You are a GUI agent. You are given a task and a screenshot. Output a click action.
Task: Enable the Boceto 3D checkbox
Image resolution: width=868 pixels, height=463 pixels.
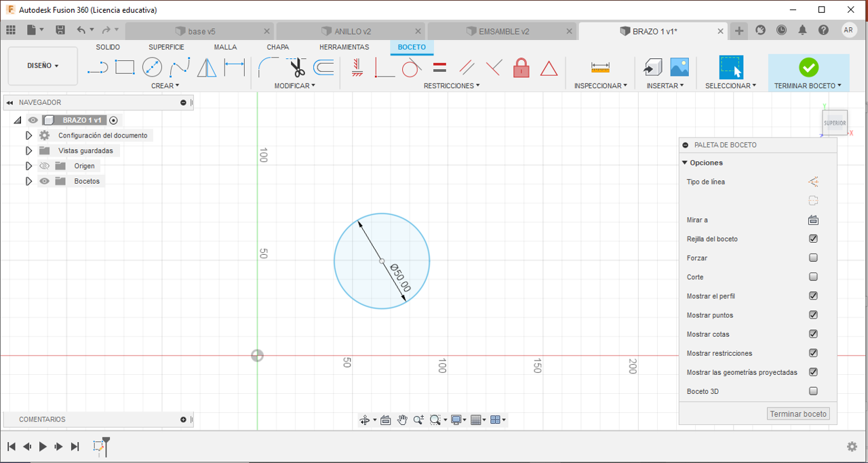tap(813, 390)
